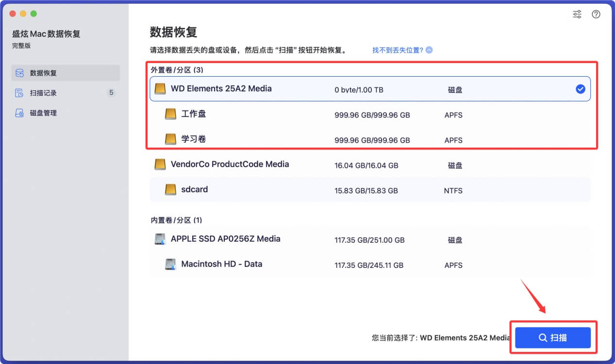Click the folder icon beside 工作盘
Image resolution: width=615 pixels, height=364 pixels.
point(170,114)
